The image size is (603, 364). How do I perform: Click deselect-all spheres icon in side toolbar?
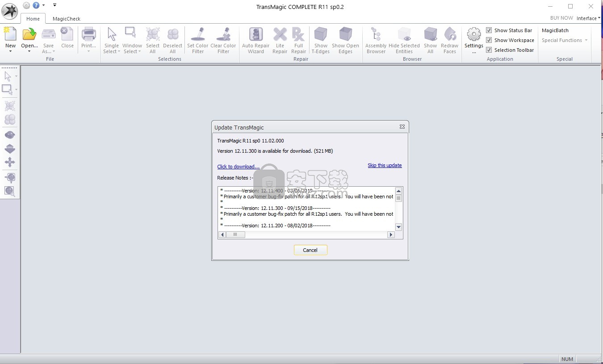[10, 119]
